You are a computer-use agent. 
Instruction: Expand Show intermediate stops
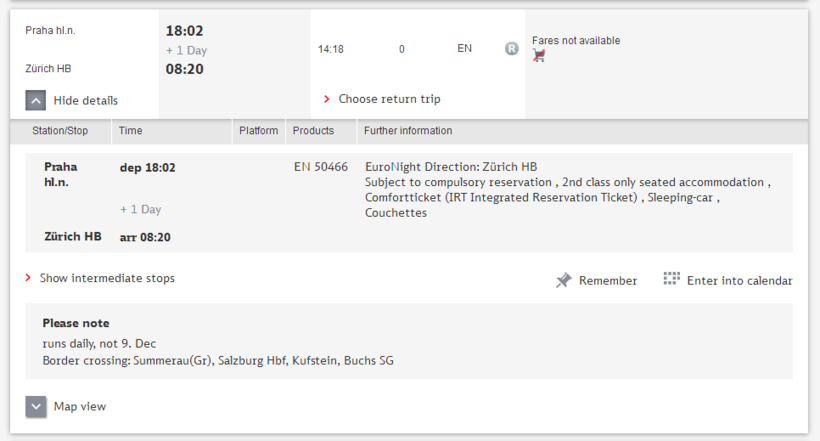107,278
